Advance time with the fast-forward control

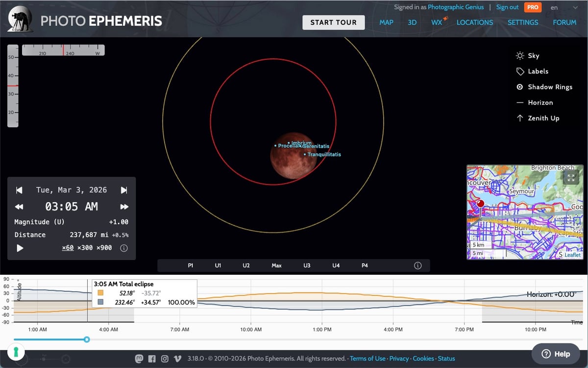click(x=124, y=206)
